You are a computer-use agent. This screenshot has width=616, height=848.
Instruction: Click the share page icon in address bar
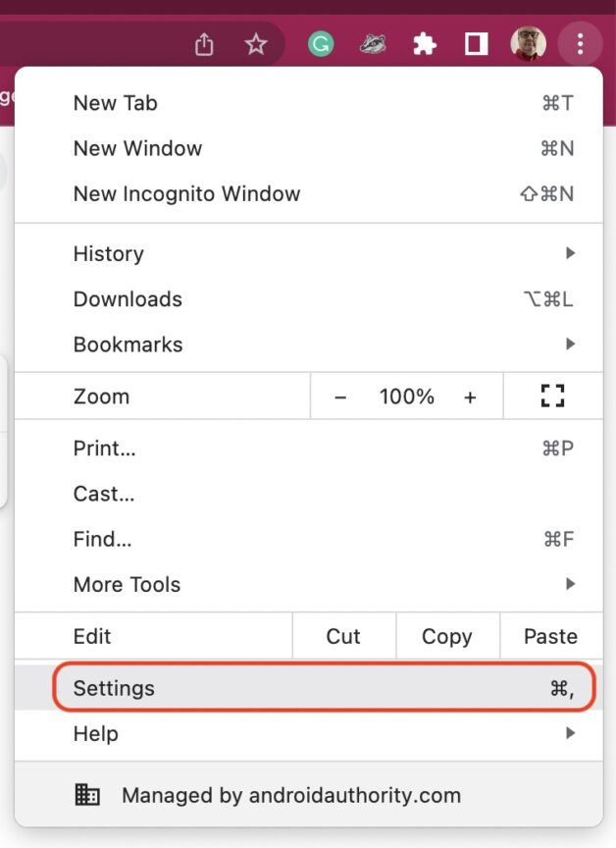(x=204, y=44)
